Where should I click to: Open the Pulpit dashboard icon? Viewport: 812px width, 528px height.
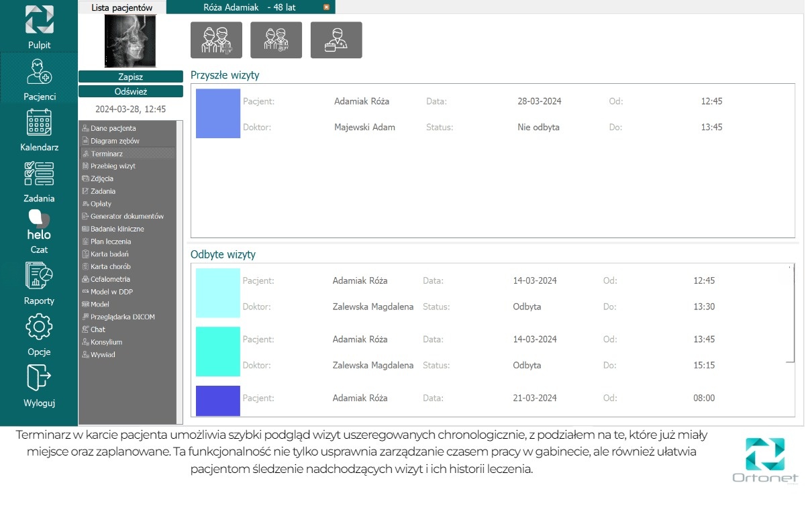pos(39,20)
